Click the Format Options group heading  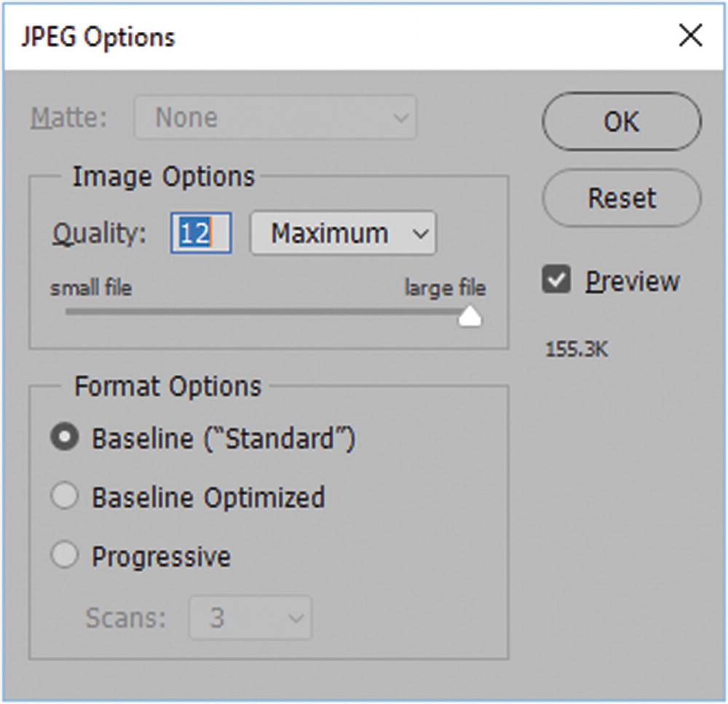coord(167,386)
